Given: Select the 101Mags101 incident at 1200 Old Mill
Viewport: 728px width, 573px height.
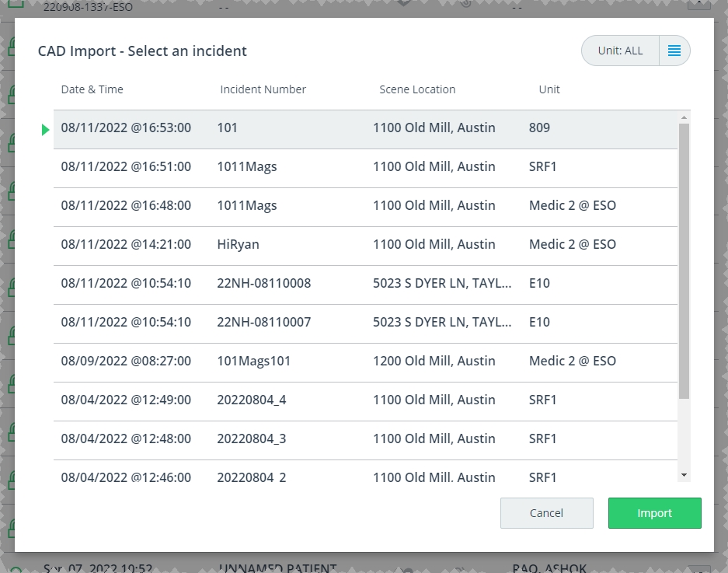Looking at the screenshot, I should tap(365, 362).
